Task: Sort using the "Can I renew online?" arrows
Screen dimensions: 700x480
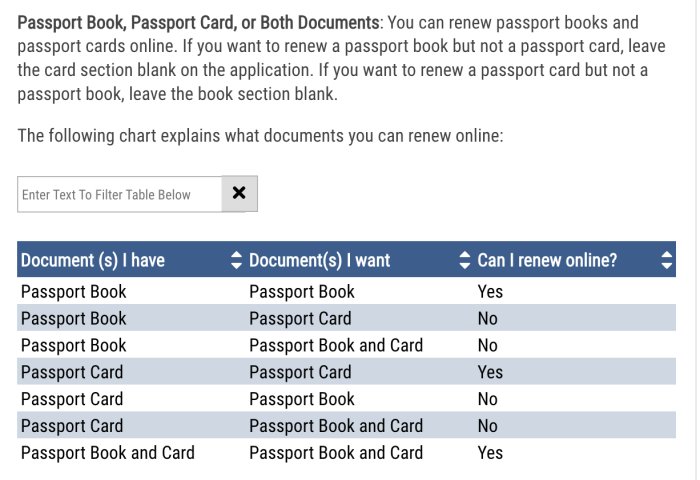Action: (x=667, y=261)
